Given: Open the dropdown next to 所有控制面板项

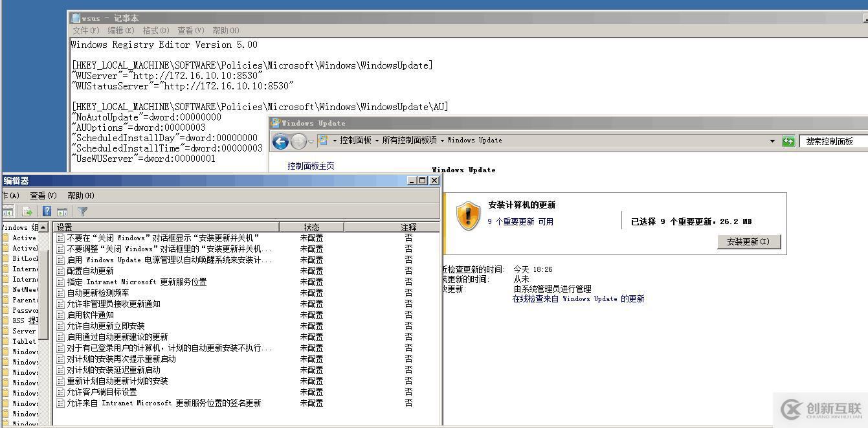Looking at the screenshot, I should pos(443,141).
